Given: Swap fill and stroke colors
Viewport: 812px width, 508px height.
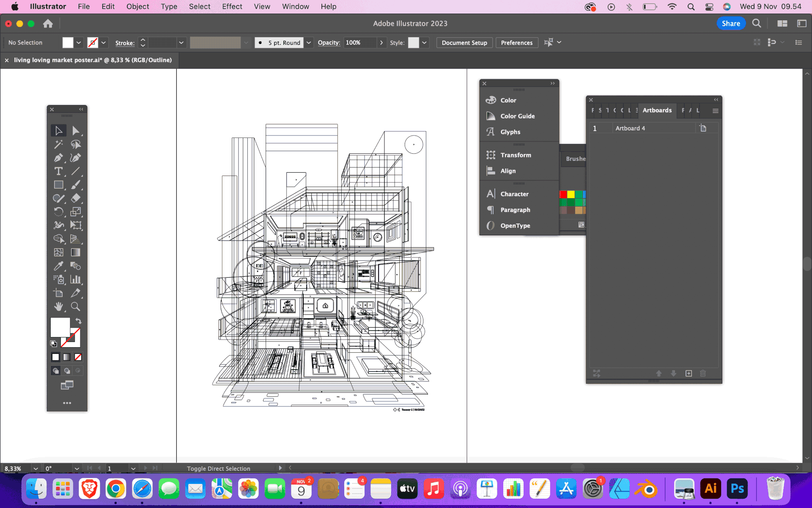Looking at the screenshot, I should tap(78, 321).
